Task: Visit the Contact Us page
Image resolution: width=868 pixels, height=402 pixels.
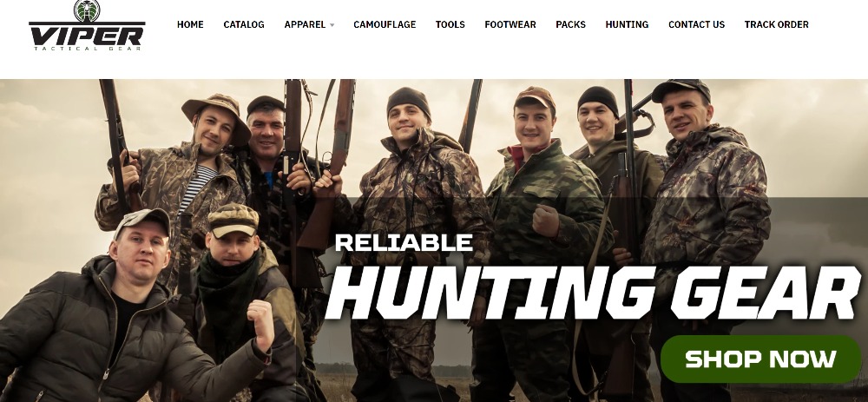Action: tap(696, 24)
